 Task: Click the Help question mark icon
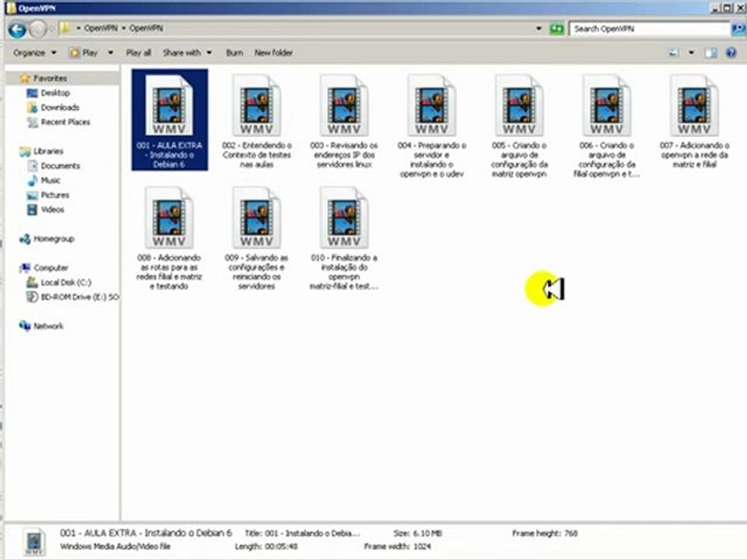coord(731,53)
